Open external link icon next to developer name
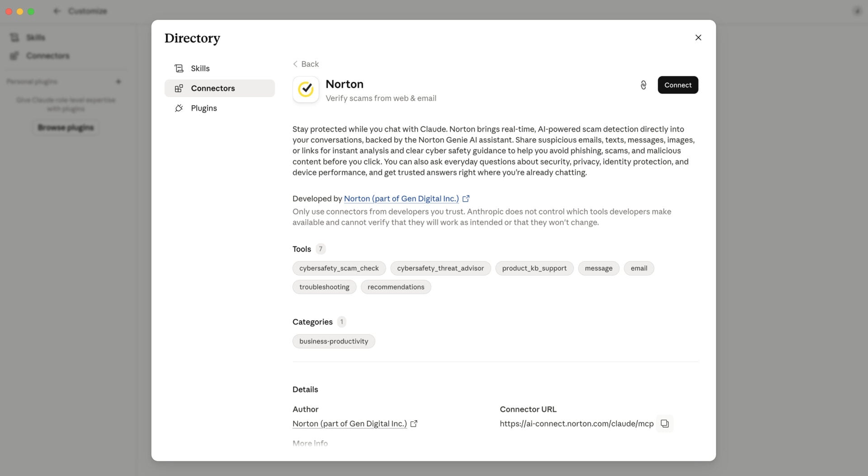The width and height of the screenshot is (868, 476). click(x=466, y=198)
